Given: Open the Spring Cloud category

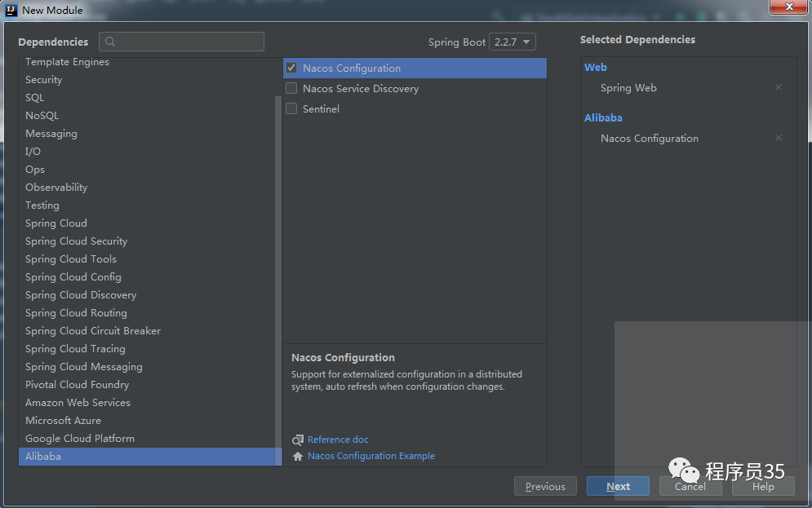Looking at the screenshot, I should click(147, 223).
